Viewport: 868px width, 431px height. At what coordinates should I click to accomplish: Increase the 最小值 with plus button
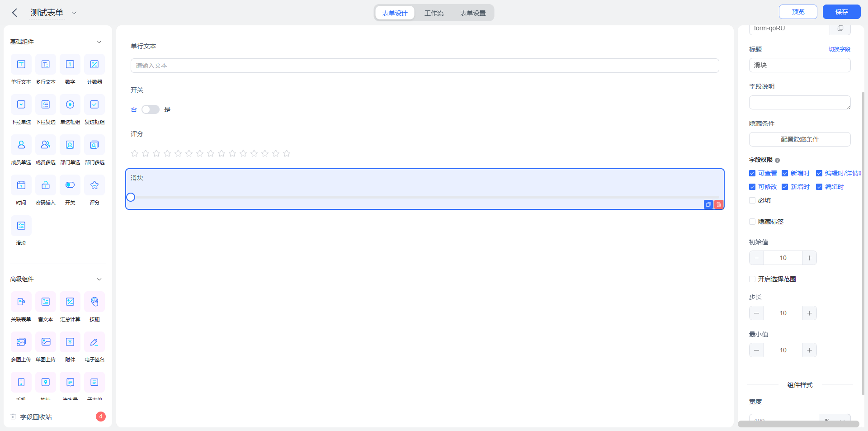809,350
